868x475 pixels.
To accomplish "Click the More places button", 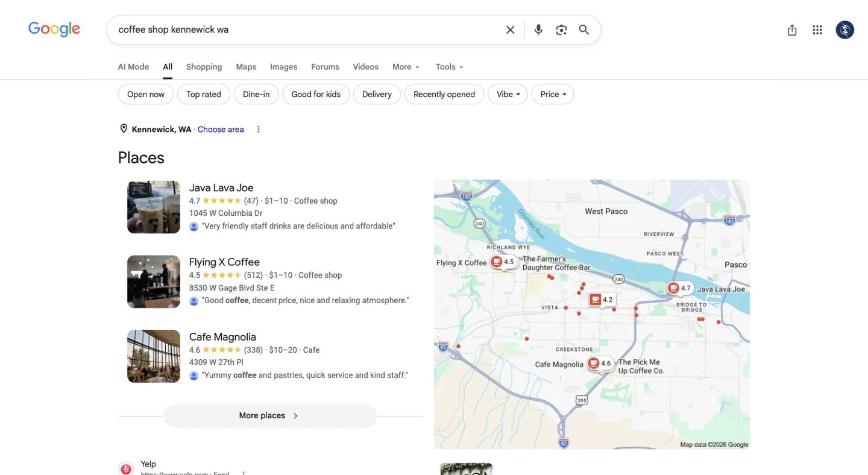I will click(270, 416).
